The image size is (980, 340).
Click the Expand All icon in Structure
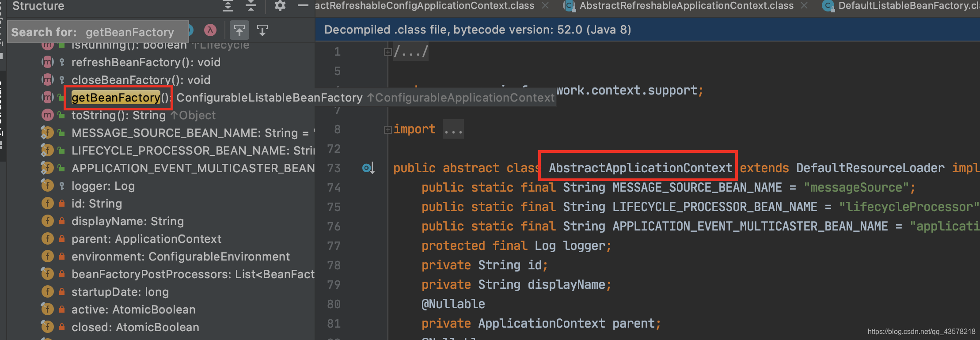click(228, 6)
